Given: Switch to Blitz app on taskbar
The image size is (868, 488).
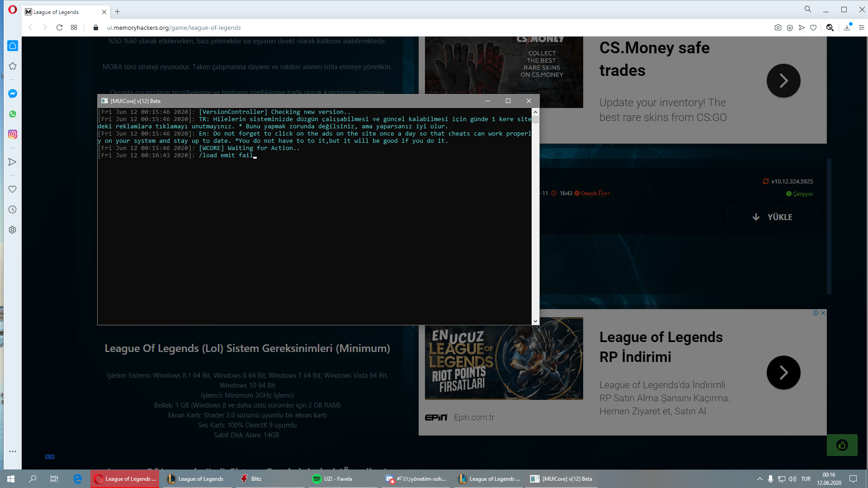Looking at the screenshot, I should tap(270, 479).
